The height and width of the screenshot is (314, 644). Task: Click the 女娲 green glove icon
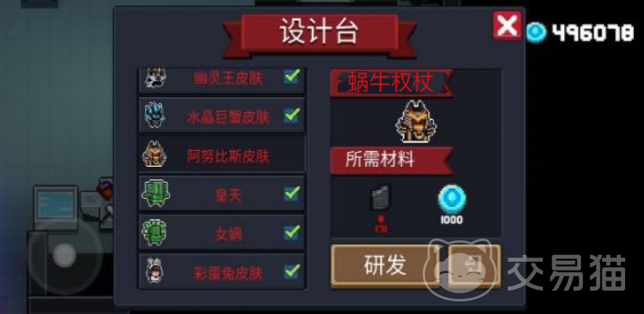(155, 232)
